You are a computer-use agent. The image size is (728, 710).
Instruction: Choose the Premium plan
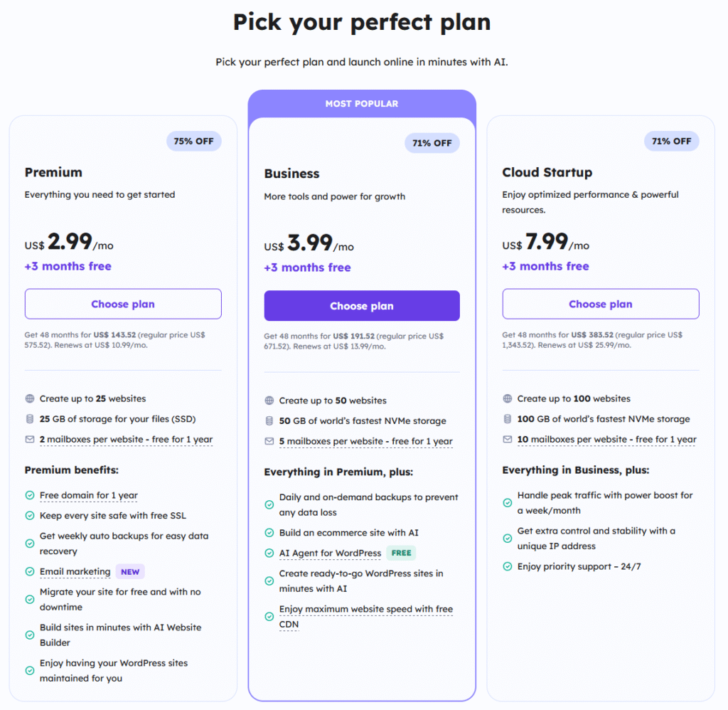(x=123, y=304)
